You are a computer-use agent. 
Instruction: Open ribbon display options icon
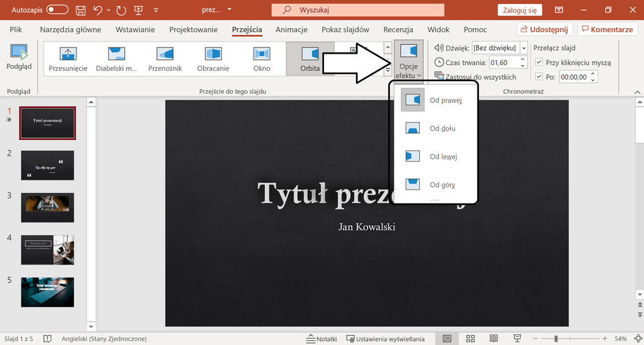coord(559,10)
